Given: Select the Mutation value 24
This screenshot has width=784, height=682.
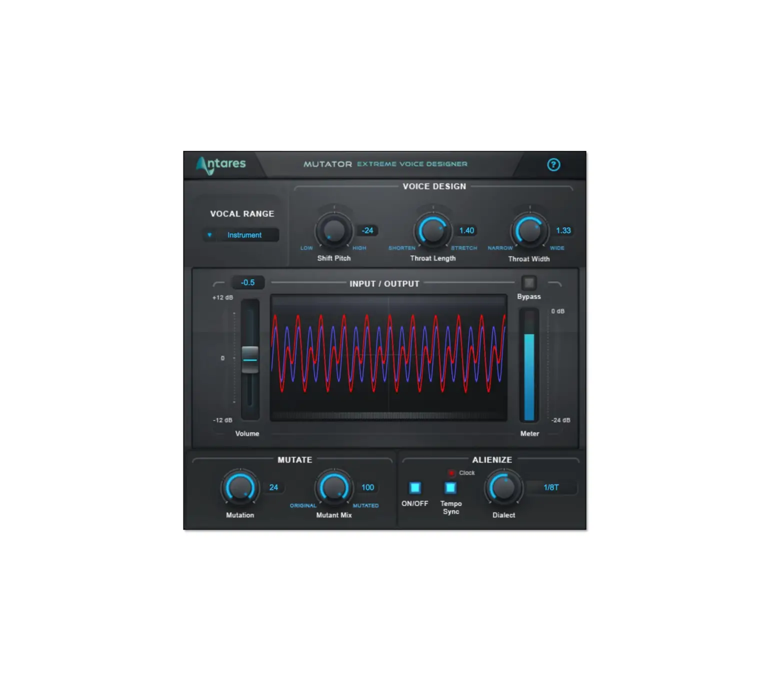Looking at the screenshot, I should pyautogui.click(x=273, y=487).
